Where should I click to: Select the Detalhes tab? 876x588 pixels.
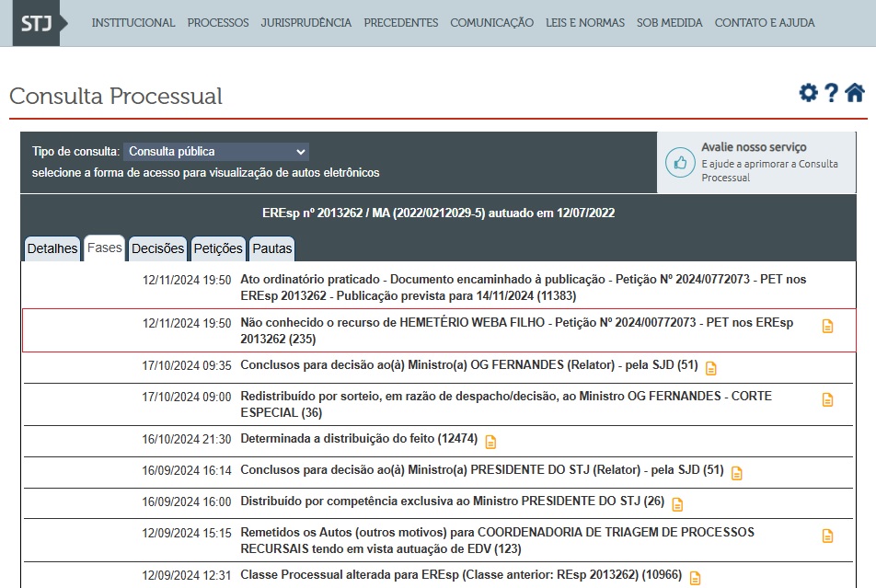[52, 248]
